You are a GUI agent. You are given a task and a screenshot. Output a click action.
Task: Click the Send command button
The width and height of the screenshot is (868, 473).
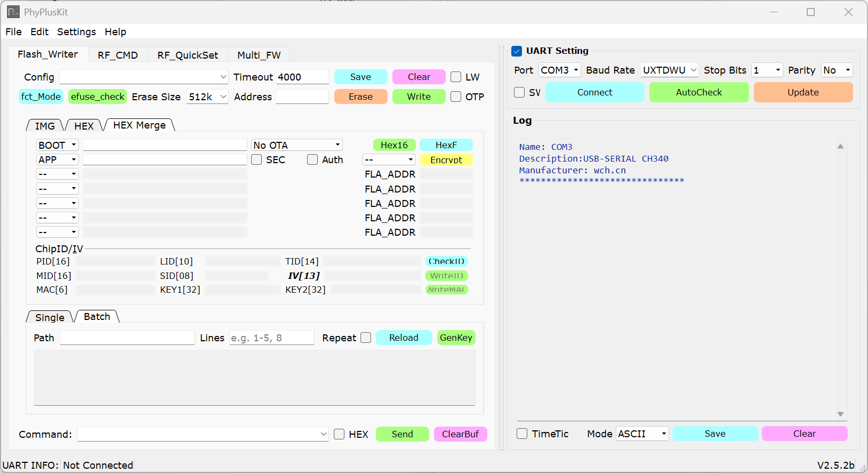(x=403, y=434)
